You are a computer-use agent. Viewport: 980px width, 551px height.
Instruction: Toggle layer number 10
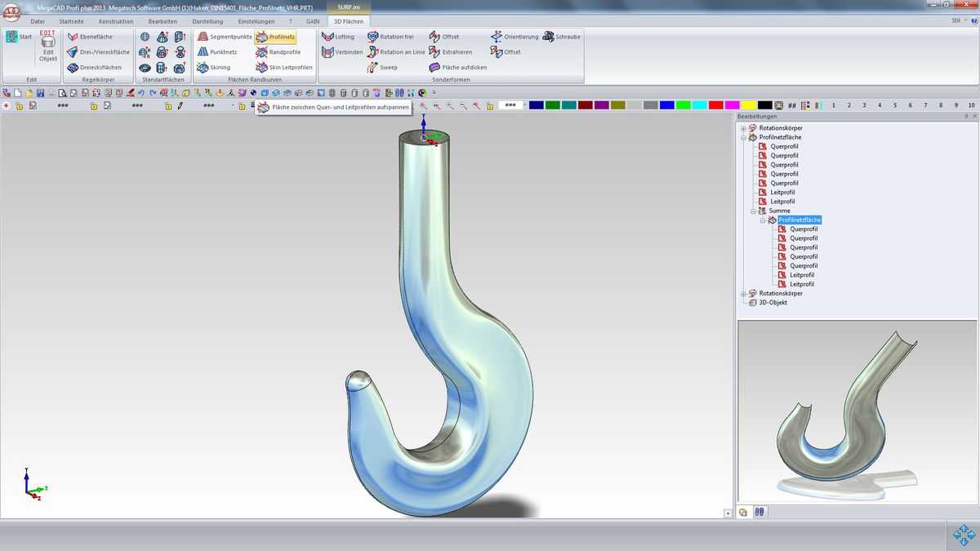[x=971, y=105]
